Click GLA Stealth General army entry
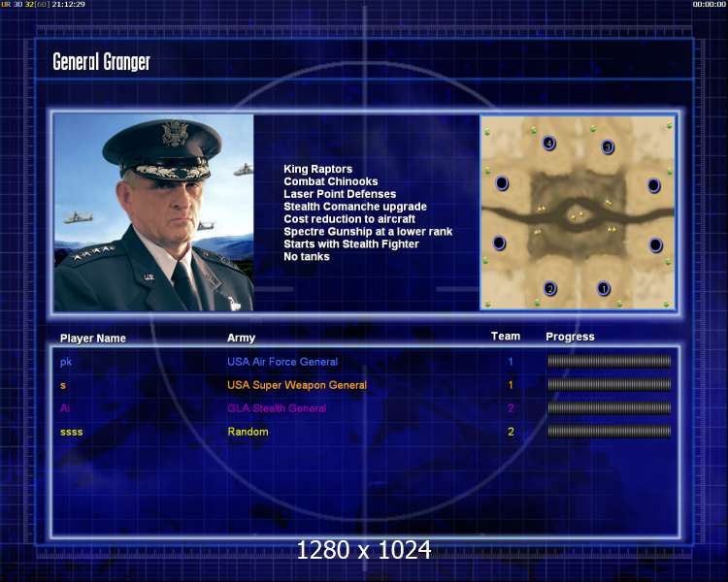The image size is (728, 582). 277,408
